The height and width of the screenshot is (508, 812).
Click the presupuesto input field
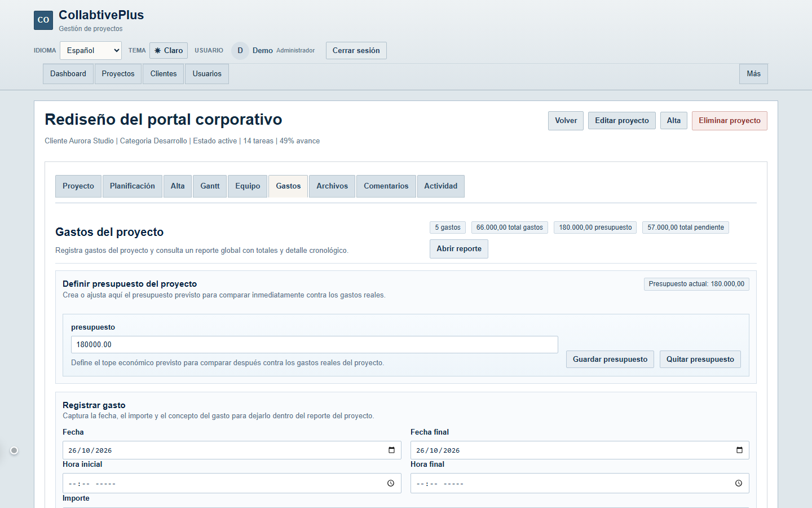[315, 345]
